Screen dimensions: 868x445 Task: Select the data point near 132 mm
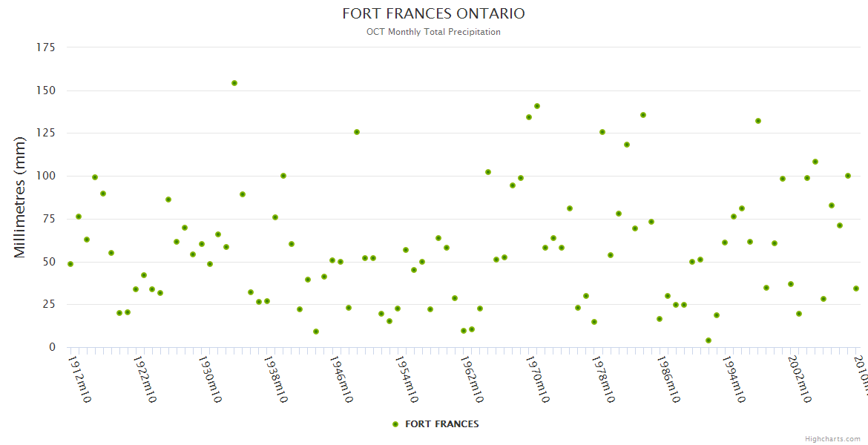point(758,121)
